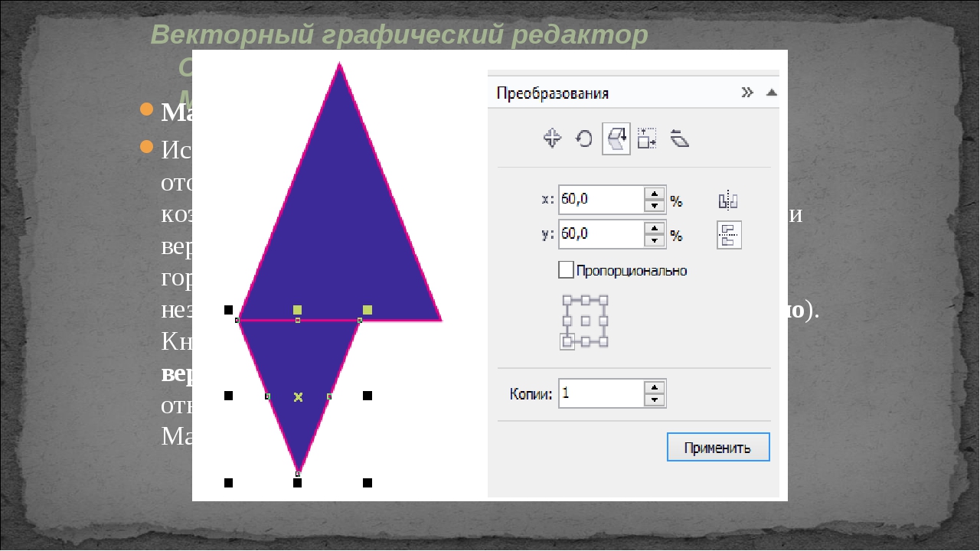The image size is (980, 551).
Task: Increase the Копии count
Action: (654, 387)
